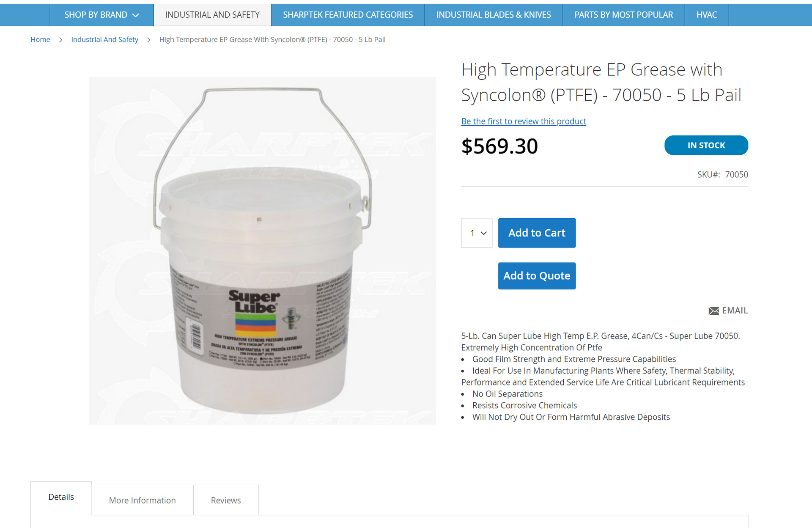Open Parts By Most Popular menu
Viewport: 812px width, 528px height.
coord(623,15)
